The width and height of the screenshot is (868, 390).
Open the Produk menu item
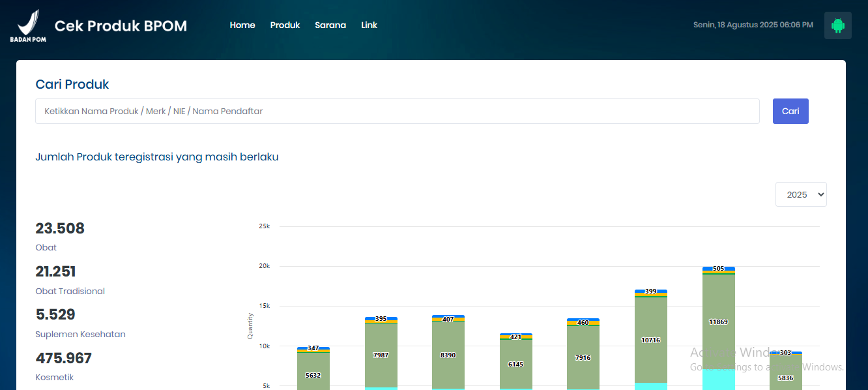point(285,25)
